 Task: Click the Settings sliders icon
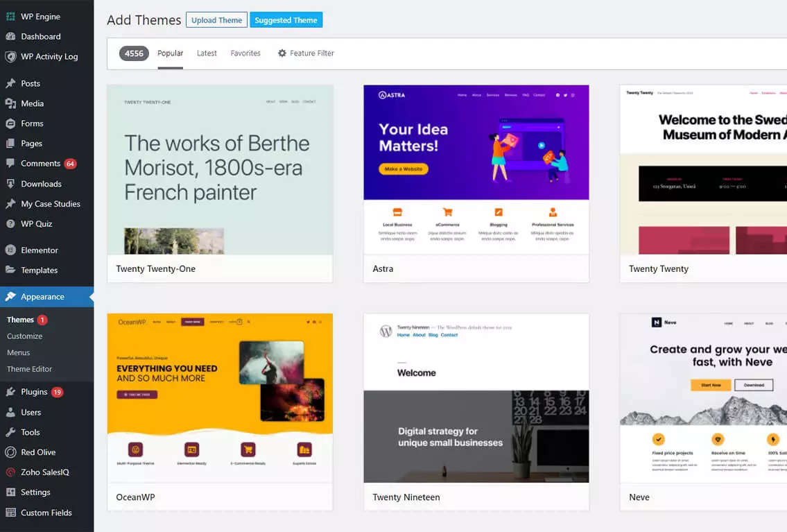tap(10, 492)
